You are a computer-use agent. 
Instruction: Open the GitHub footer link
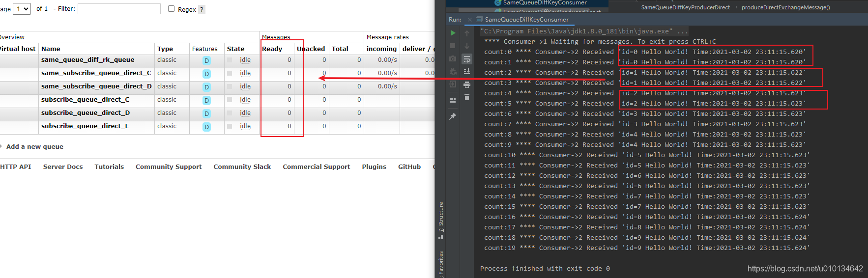coord(409,167)
